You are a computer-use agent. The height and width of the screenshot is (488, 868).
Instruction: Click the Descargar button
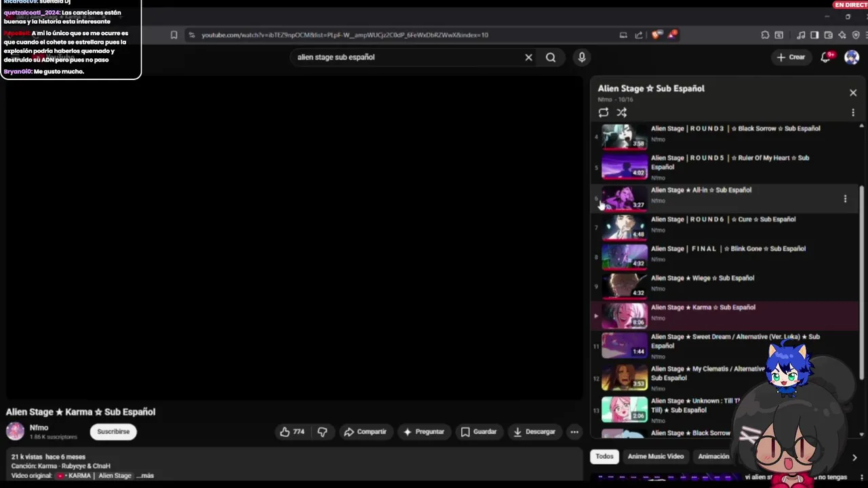(x=534, y=432)
